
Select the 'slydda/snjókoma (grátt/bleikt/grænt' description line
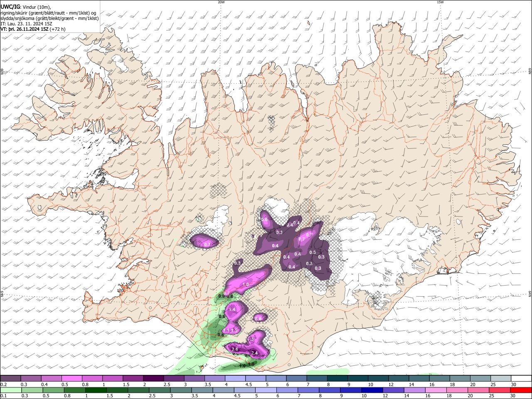[49, 18]
